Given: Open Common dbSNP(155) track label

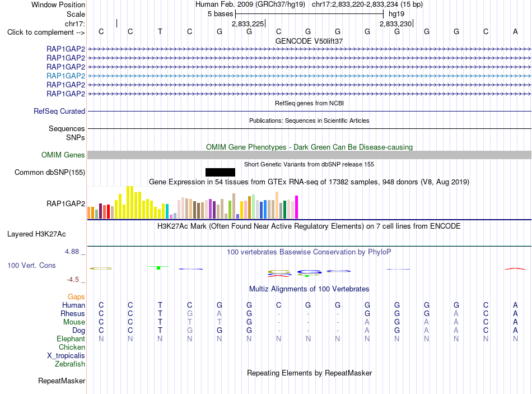Looking at the screenshot, I should click(50, 172).
